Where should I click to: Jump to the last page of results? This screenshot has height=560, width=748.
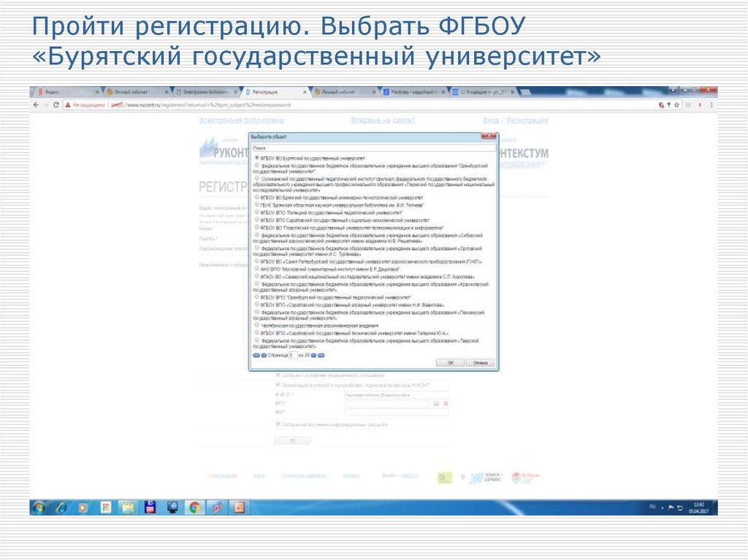coord(322,354)
